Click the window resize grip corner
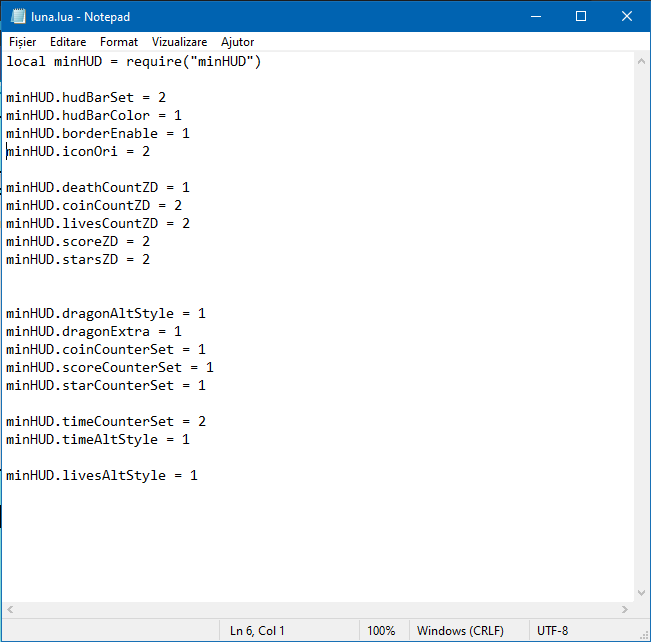The height and width of the screenshot is (642, 651). [x=644, y=635]
